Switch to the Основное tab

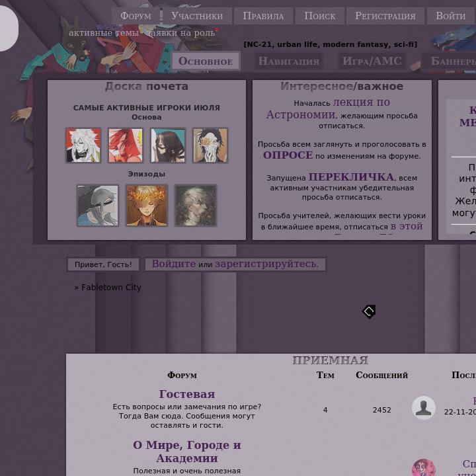click(x=206, y=61)
